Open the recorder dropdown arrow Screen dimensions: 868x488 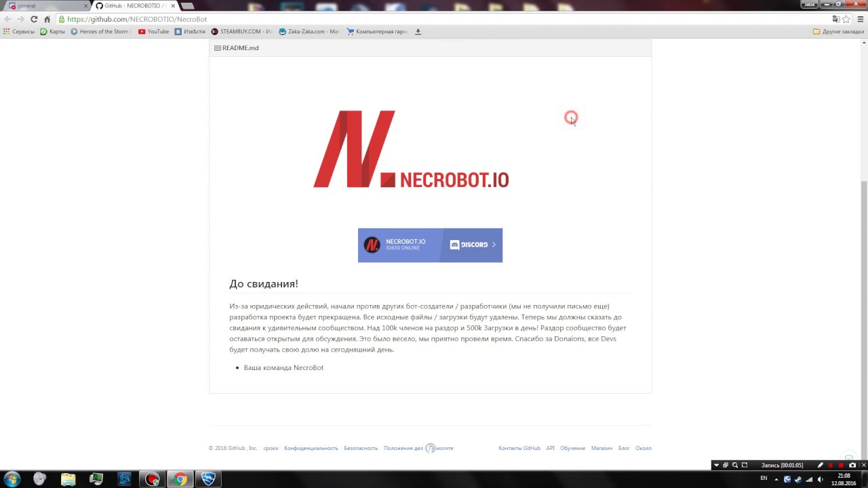(x=716, y=466)
